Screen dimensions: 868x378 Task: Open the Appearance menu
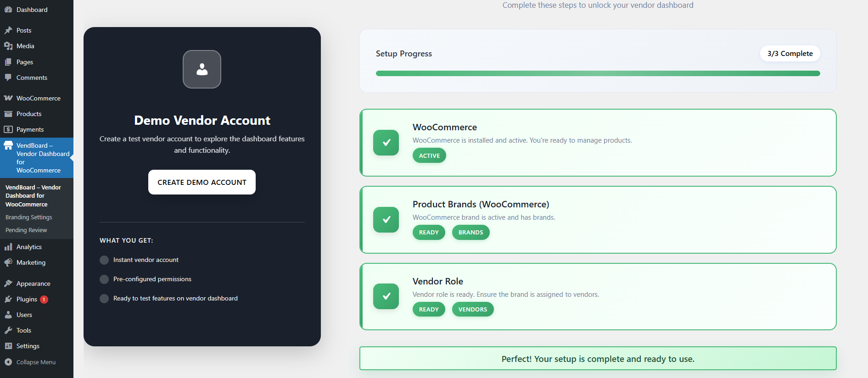pos(37,283)
